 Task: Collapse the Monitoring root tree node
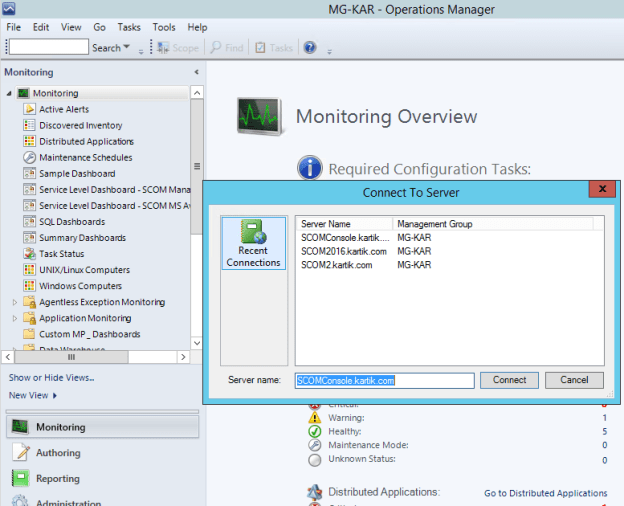(9, 94)
